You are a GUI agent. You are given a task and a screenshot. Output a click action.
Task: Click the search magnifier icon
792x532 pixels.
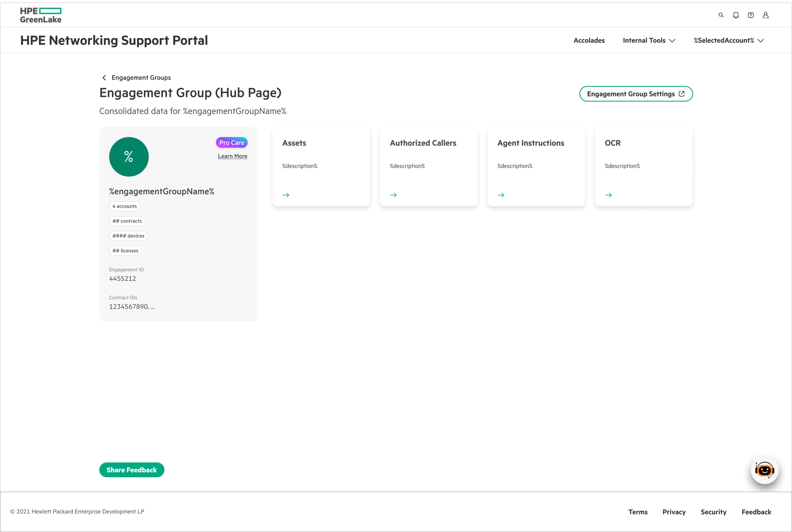721,15
